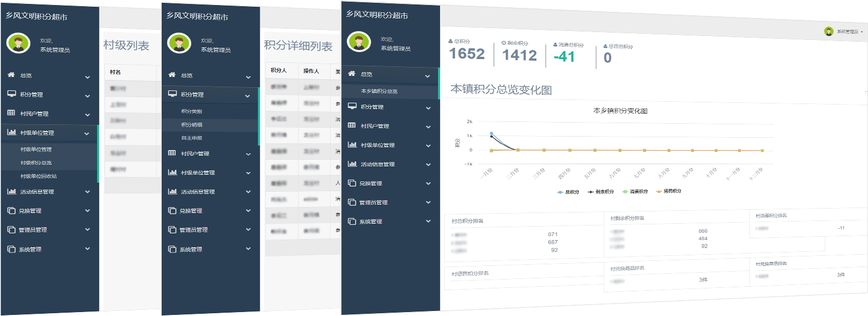The image size is (868, 316).
Task: Collapse 积分管理 chevron in middle panel
Action: tap(248, 96)
